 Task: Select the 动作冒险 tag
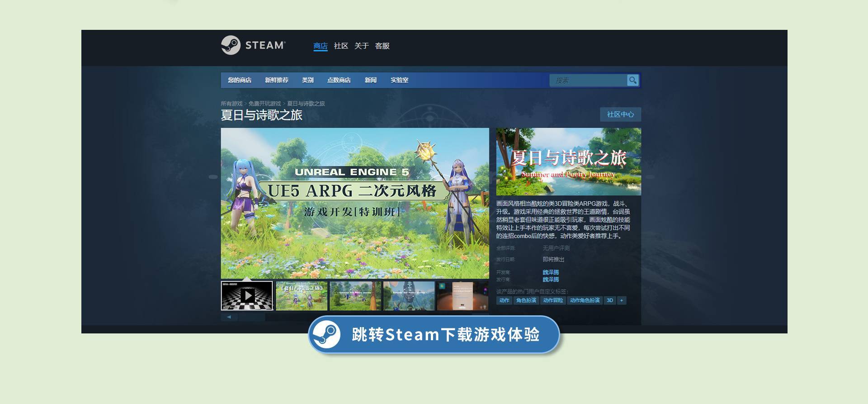click(553, 300)
